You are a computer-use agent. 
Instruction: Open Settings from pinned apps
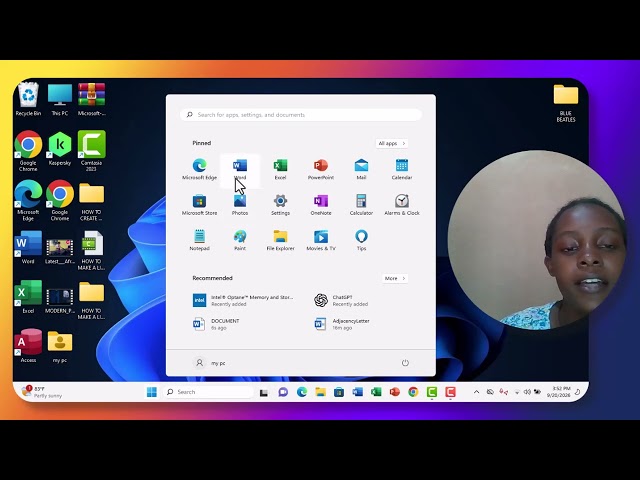pyautogui.click(x=280, y=205)
